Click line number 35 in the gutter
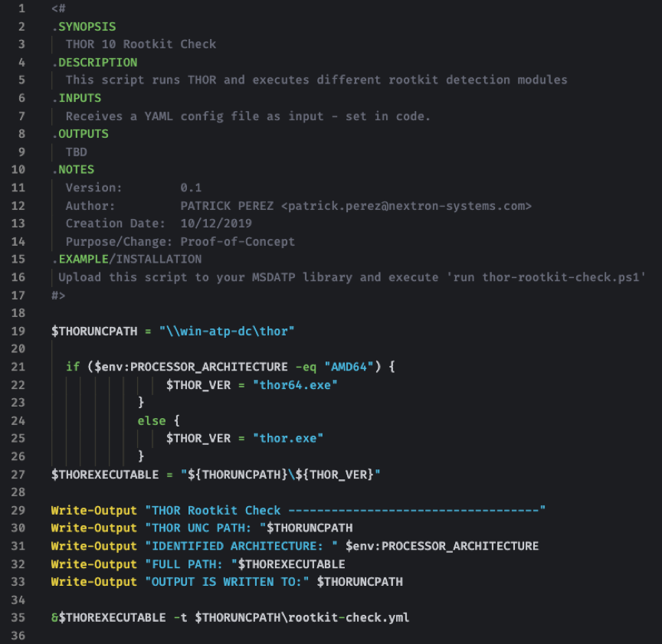 pos(18,617)
